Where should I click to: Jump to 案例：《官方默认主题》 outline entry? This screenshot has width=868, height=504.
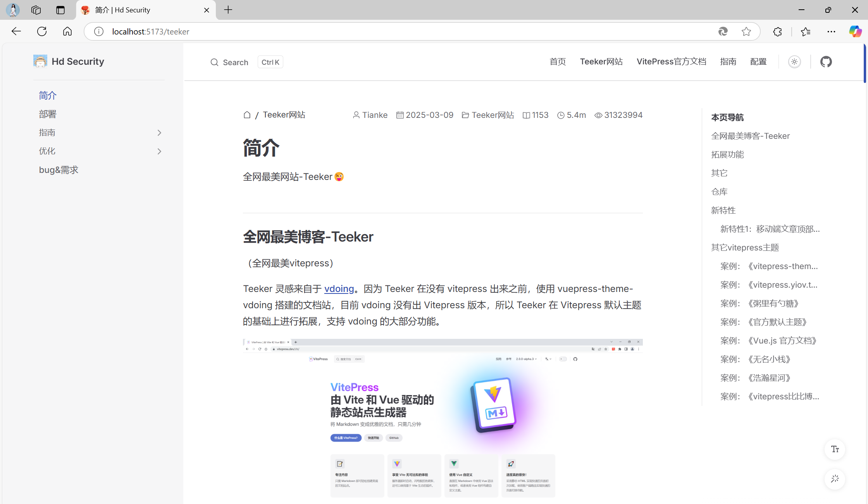763,322
